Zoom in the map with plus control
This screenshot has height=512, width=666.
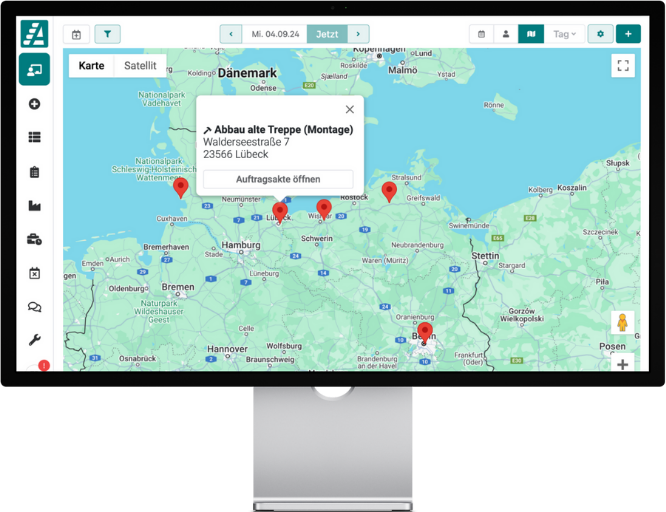622,364
